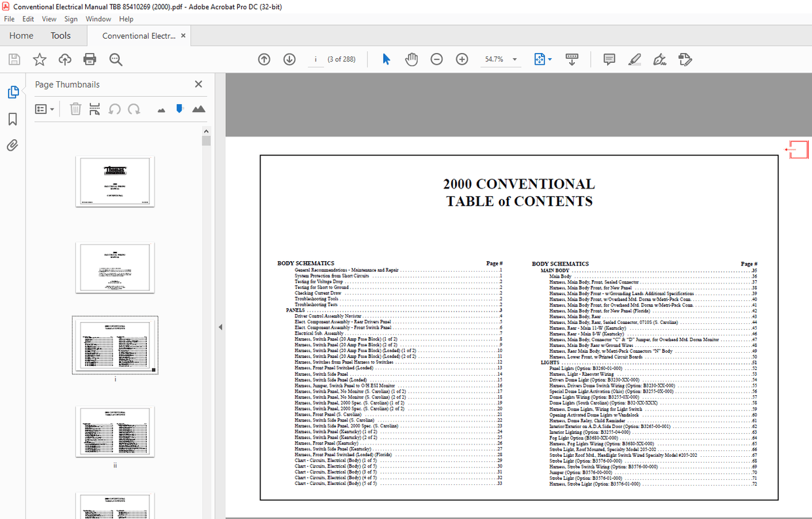
Task: Select the Highlight text tool
Action: (634, 59)
